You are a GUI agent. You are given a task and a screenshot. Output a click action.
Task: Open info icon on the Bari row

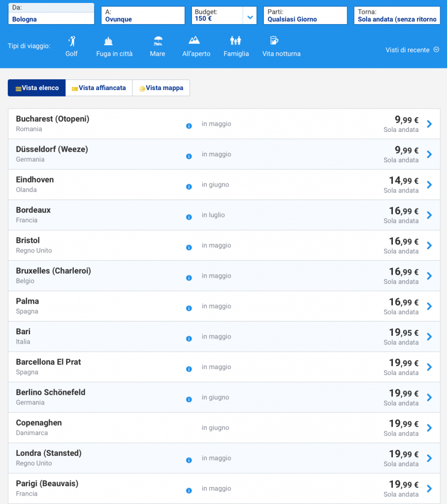[x=189, y=339]
